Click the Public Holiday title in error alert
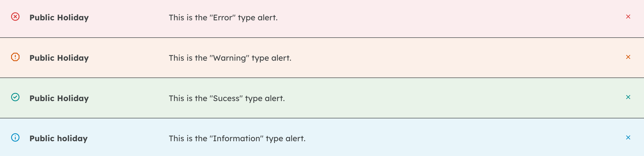 coord(59,18)
